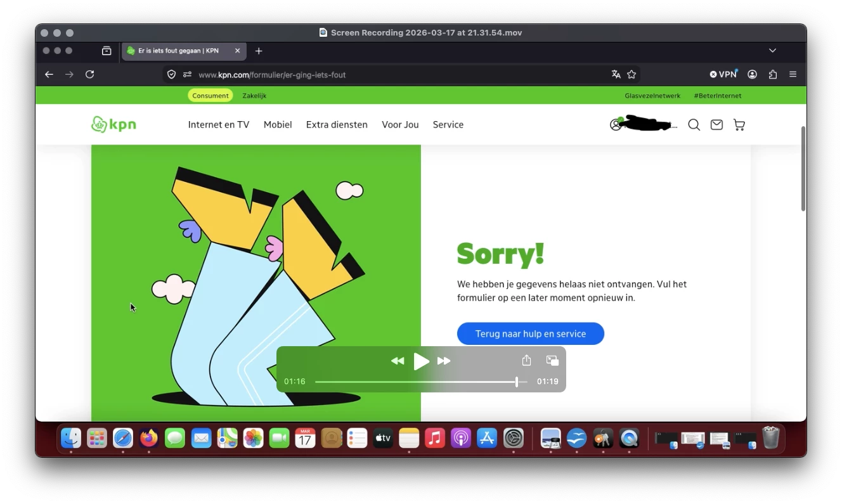
Task: Open the QuickTime share menu
Action: [526, 360]
